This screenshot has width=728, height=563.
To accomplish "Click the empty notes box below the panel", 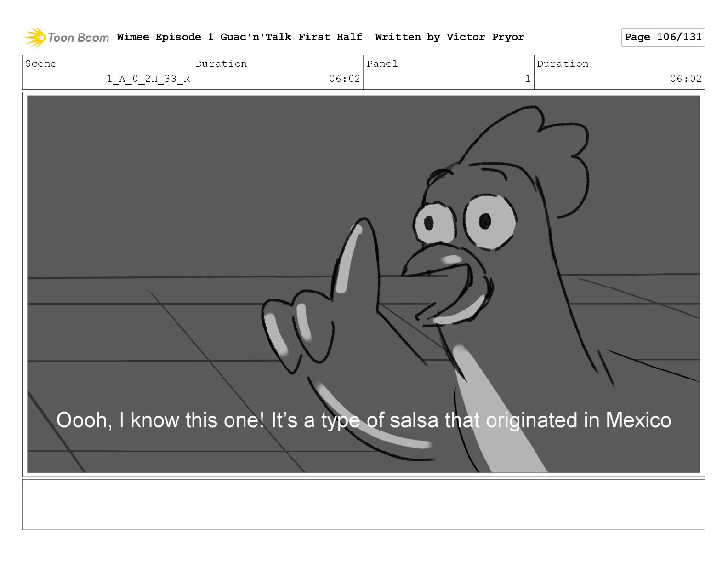I will (363, 505).
